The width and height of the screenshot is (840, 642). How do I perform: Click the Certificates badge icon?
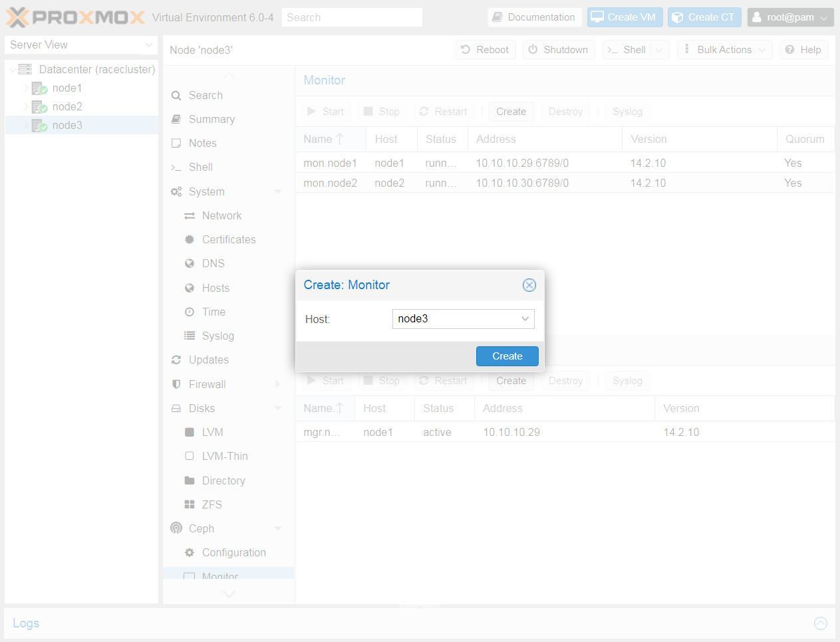point(190,240)
